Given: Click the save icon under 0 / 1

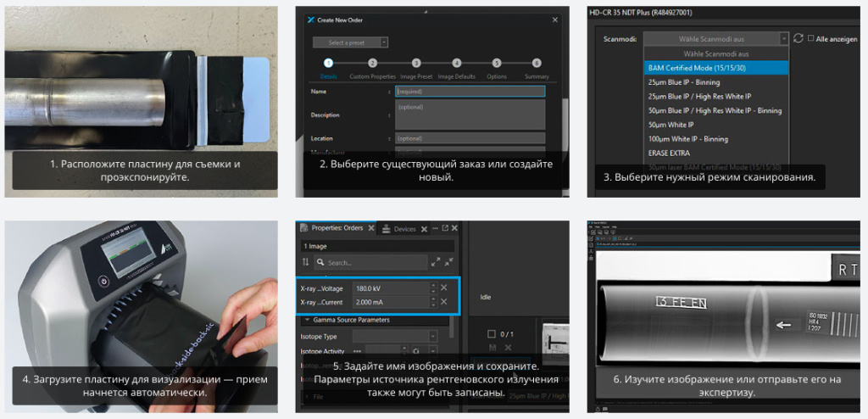Looking at the screenshot, I should [492, 348].
